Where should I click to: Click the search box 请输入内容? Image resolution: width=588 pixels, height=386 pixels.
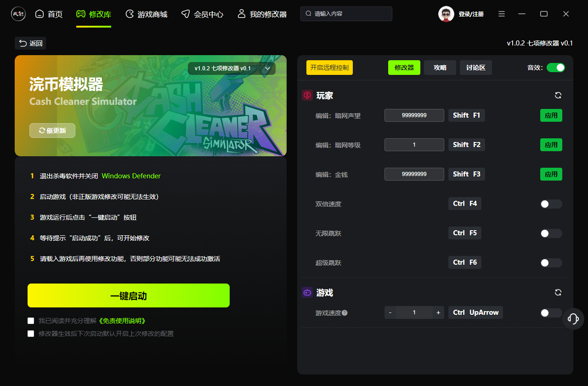pos(346,14)
